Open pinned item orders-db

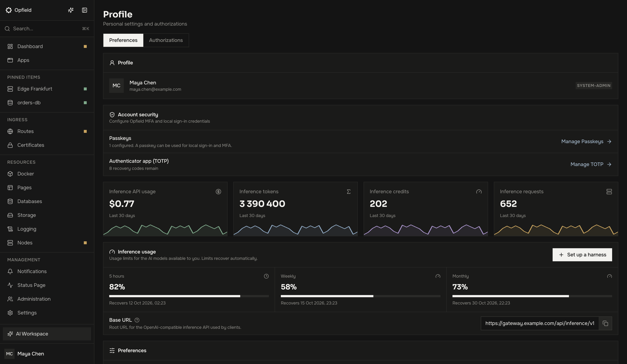pyautogui.click(x=47, y=103)
